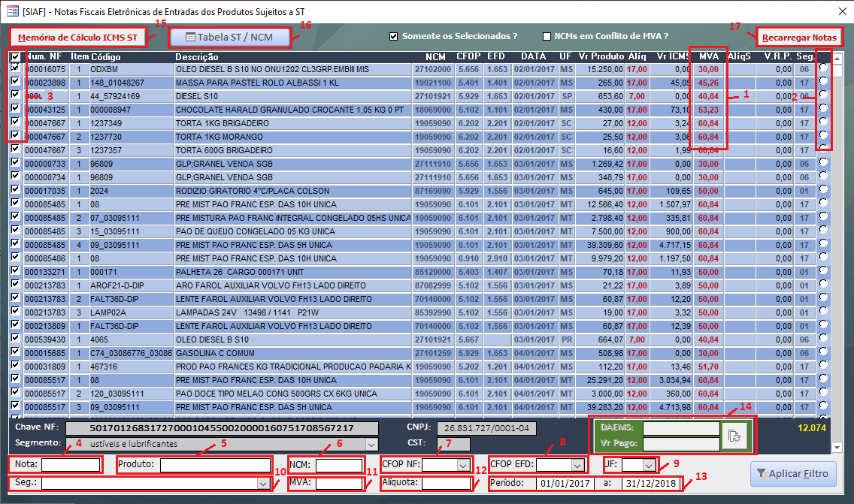Click the SIAF application icon in title bar
Screen dimensions: 854x504
pyautogui.click(x=12, y=11)
